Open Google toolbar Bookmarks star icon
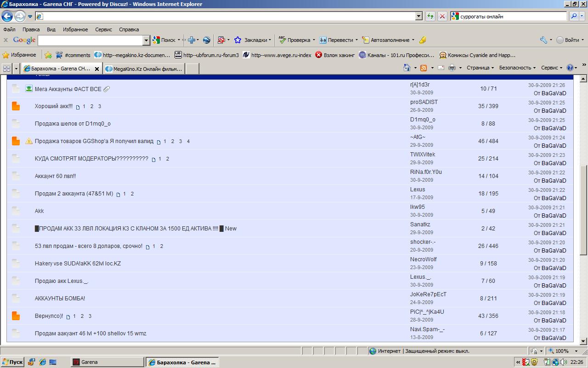 [x=237, y=40]
